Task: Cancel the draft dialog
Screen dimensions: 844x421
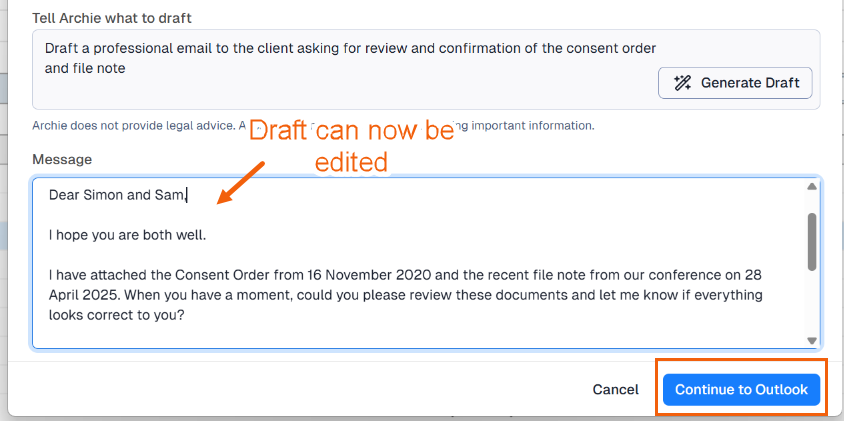Action: coord(615,389)
